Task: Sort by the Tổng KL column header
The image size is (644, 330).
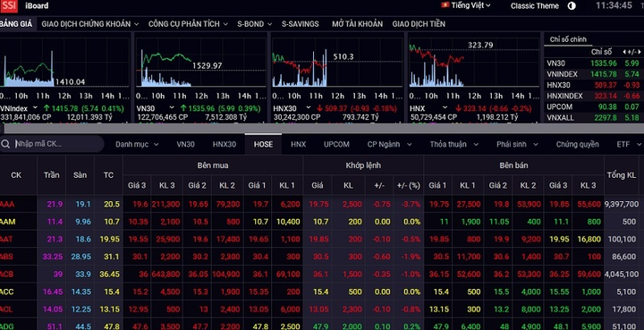Action: pyautogui.click(x=622, y=175)
